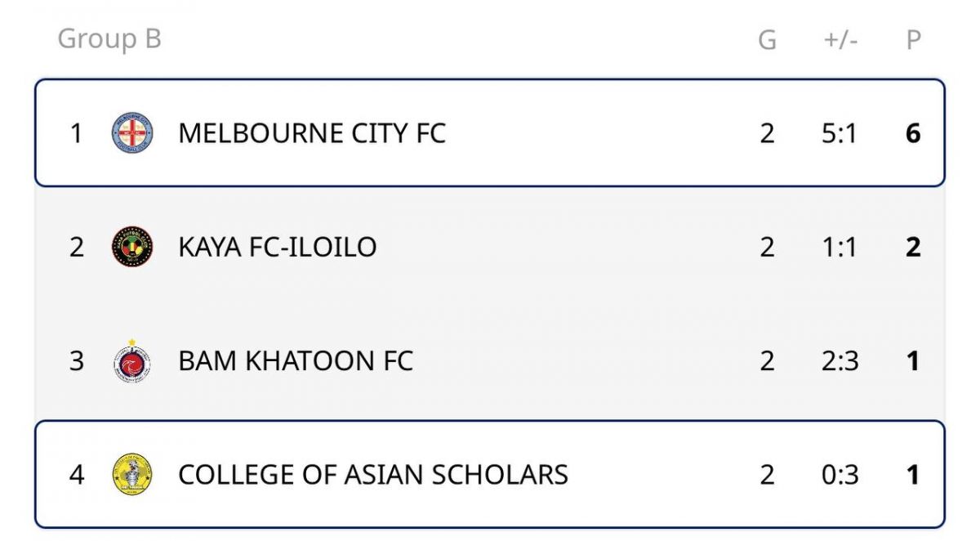Screen dimensions: 980x541
Task: Click the P points column header
Action: (x=914, y=40)
